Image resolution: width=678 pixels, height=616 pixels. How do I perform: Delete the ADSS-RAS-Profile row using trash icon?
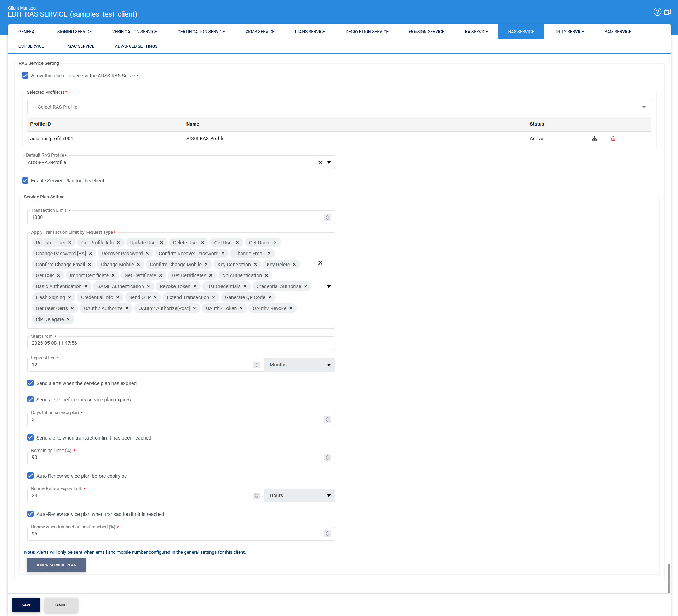pyautogui.click(x=613, y=139)
